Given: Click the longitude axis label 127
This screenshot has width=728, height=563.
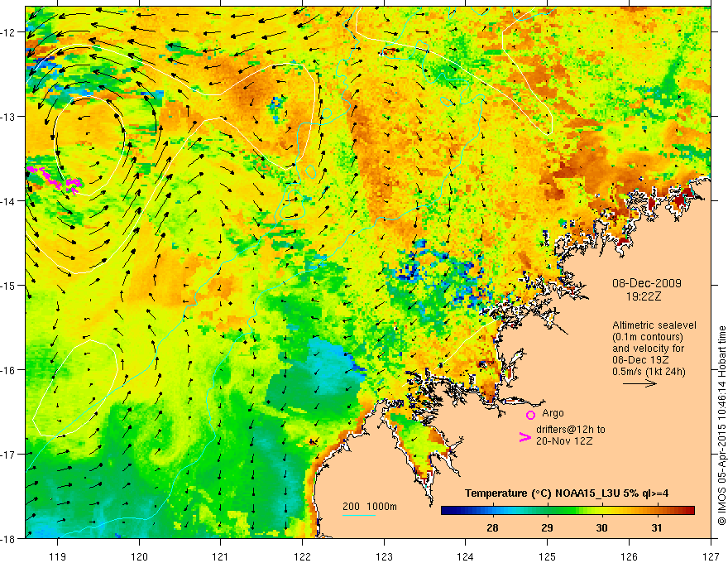Looking at the screenshot, I should (x=711, y=556).
